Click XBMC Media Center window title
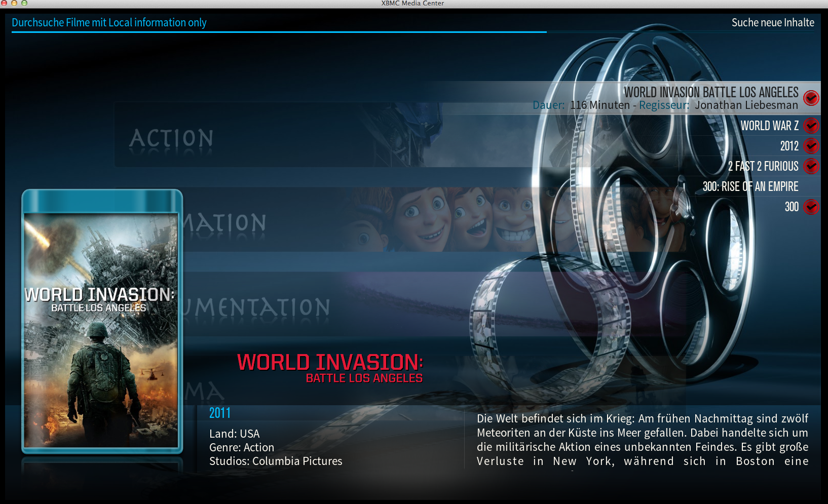Screen dimensions: 828x504 (412, 4)
